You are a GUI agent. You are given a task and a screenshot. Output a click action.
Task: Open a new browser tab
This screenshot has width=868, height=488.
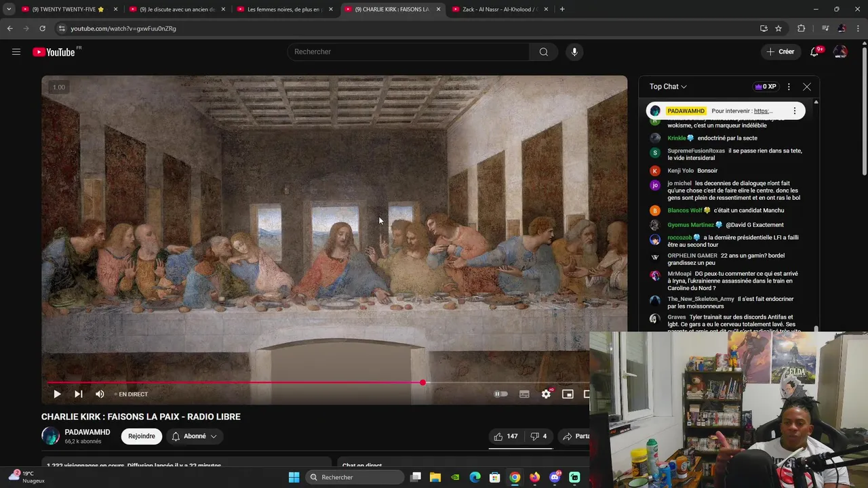click(562, 9)
